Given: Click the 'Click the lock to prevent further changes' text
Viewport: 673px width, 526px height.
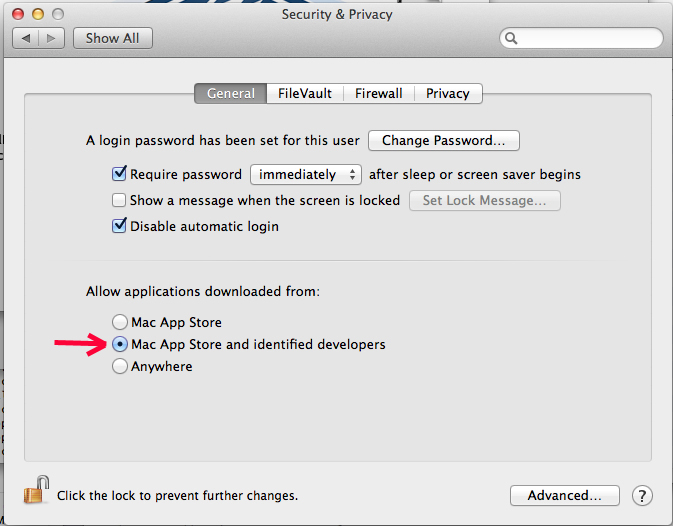Looking at the screenshot, I should pos(177,496).
